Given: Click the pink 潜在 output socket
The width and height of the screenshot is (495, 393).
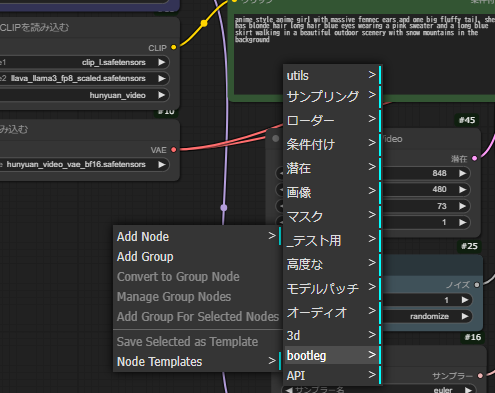Looking at the screenshot, I should 475,158.
